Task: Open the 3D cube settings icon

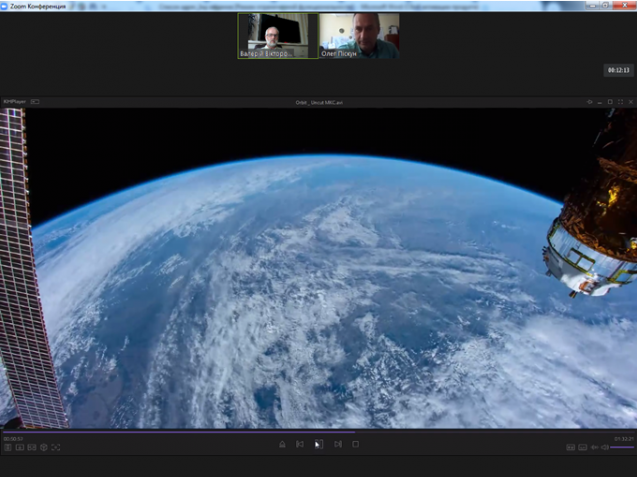Action: click(x=43, y=447)
